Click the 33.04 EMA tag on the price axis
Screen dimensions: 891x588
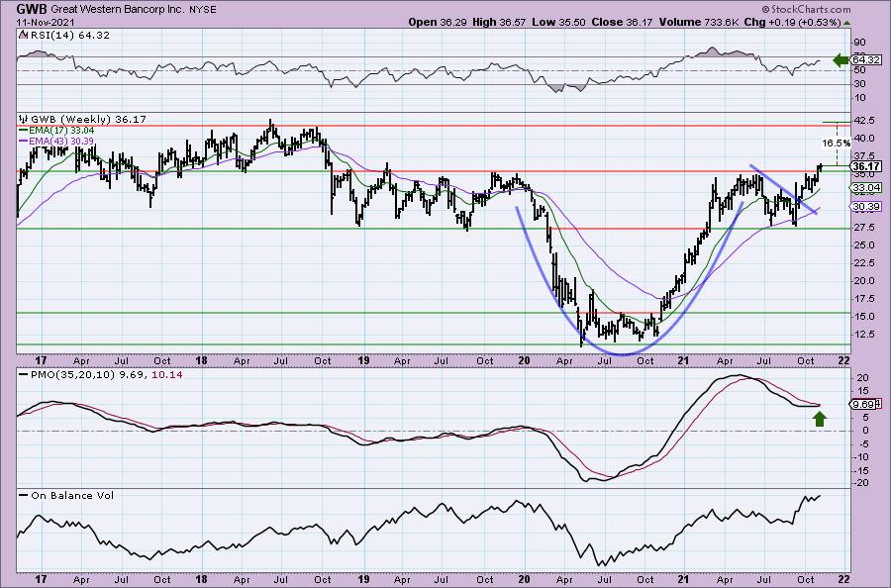[866, 187]
